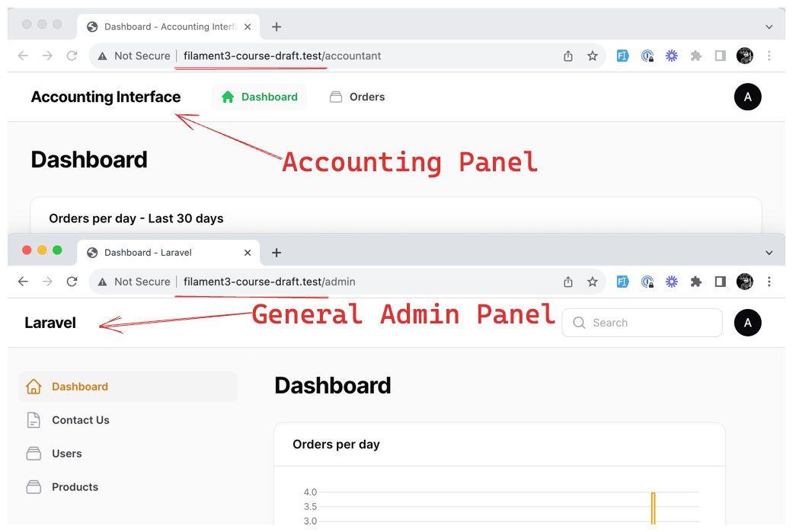Expand the tab search chevron in lower window
This screenshot has width=793, height=532.
(769, 253)
